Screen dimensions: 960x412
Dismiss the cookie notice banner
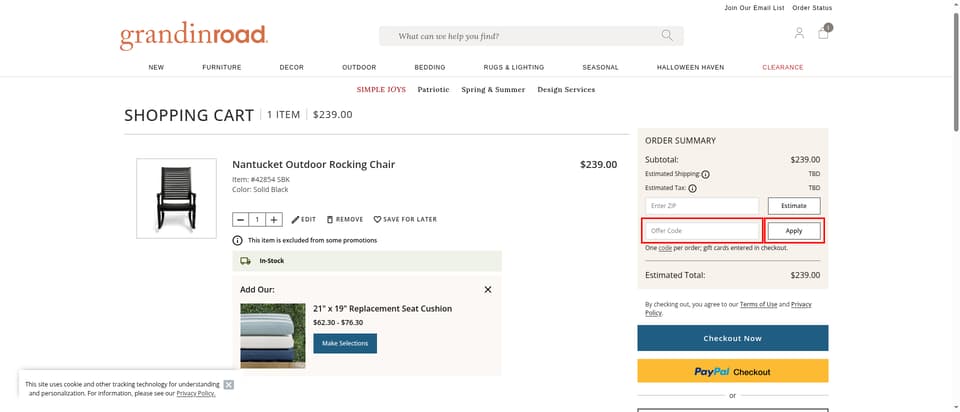click(228, 384)
